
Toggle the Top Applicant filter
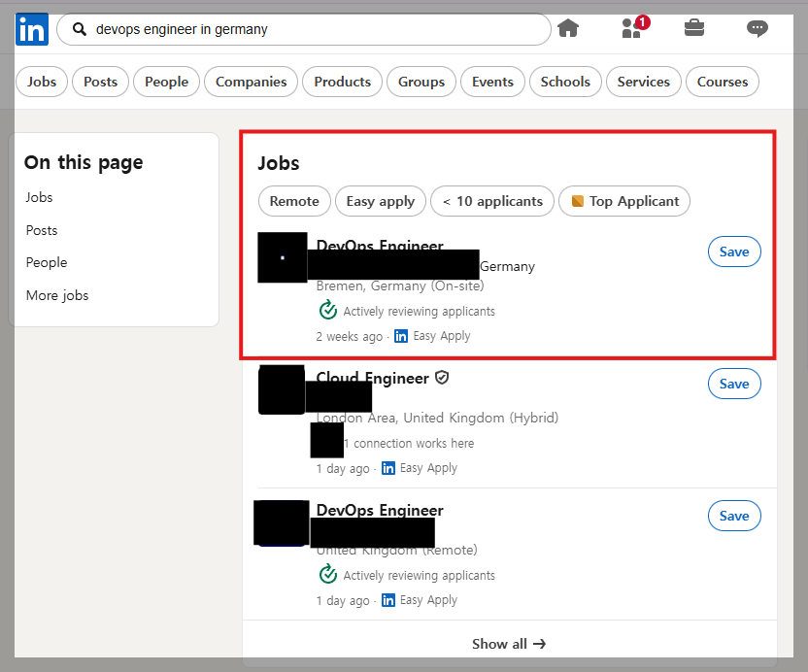pos(624,201)
